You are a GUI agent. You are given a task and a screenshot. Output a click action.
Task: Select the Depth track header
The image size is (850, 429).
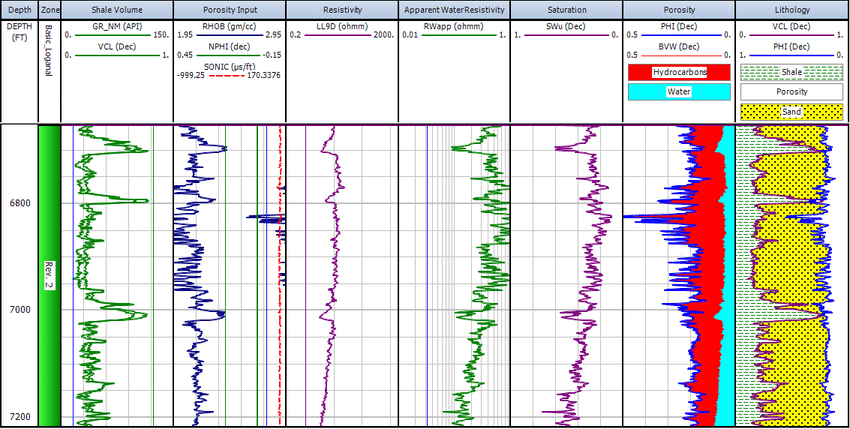18,10
